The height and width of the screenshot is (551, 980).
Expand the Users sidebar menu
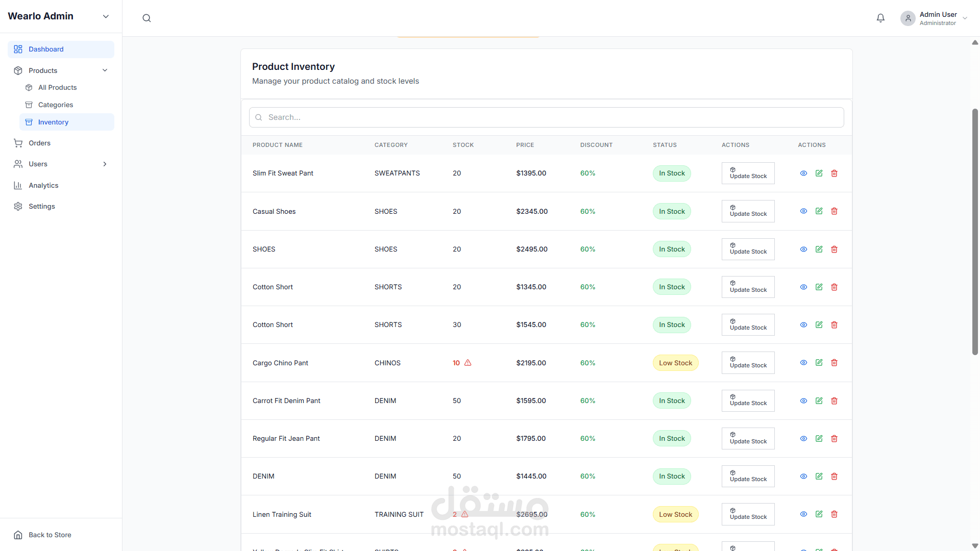click(x=105, y=164)
